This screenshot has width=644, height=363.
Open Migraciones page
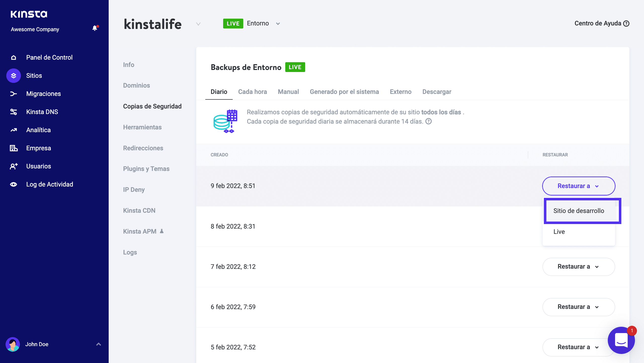click(x=44, y=94)
